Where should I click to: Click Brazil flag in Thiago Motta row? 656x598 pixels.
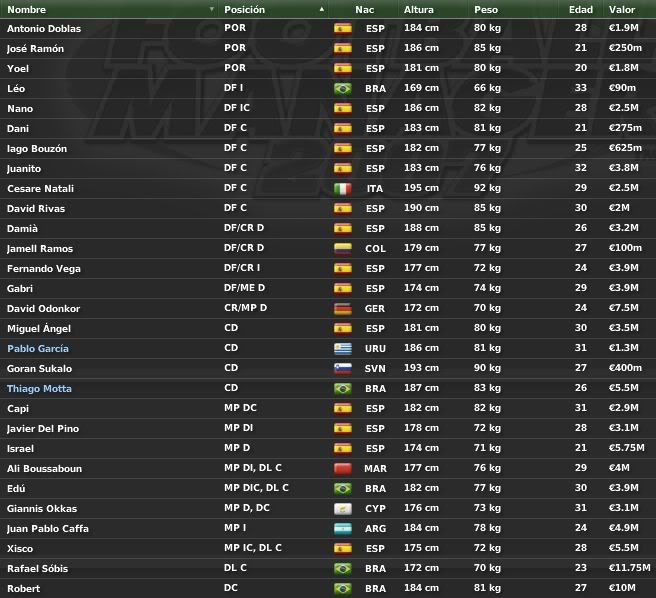tap(343, 388)
